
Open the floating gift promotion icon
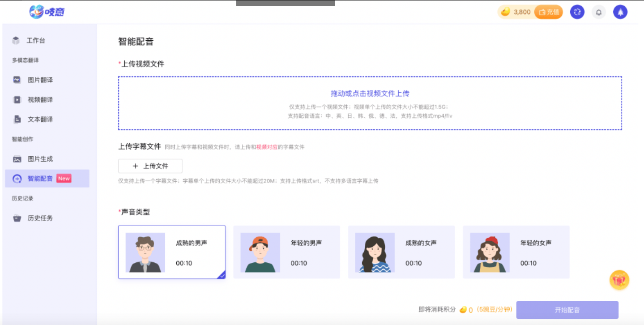pyautogui.click(x=619, y=280)
